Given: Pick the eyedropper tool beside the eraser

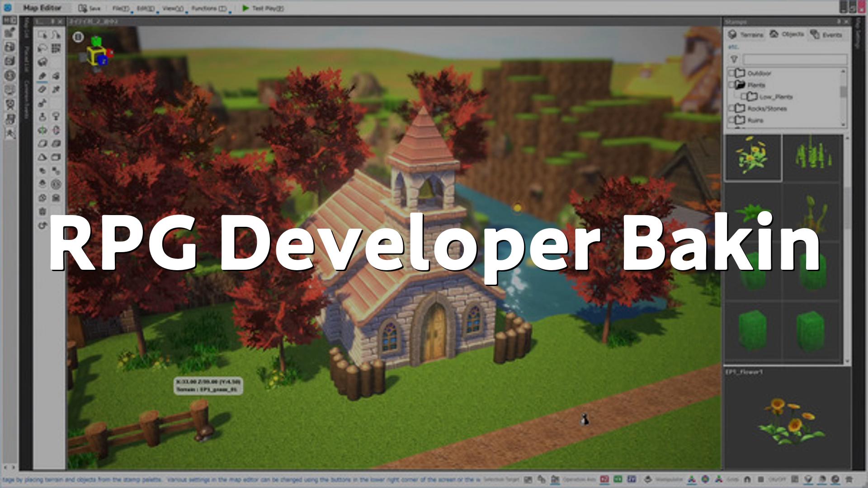Looking at the screenshot, I should click(56, 89).
